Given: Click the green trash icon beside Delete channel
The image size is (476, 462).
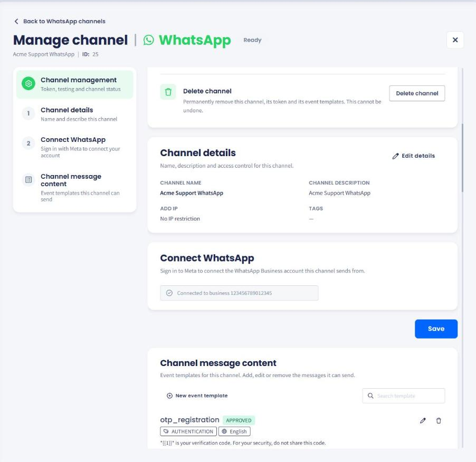Looking at the screenshot, I should pyautogui.click(x=168, y=92).
